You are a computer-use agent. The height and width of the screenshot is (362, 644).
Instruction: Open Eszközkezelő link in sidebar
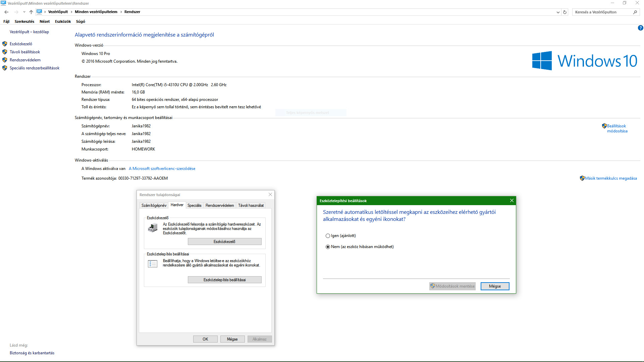(21, 44)
